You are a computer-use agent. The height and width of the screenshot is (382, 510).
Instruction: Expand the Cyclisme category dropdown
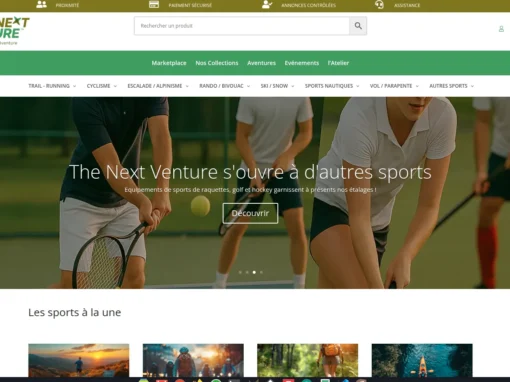[102, 86]
